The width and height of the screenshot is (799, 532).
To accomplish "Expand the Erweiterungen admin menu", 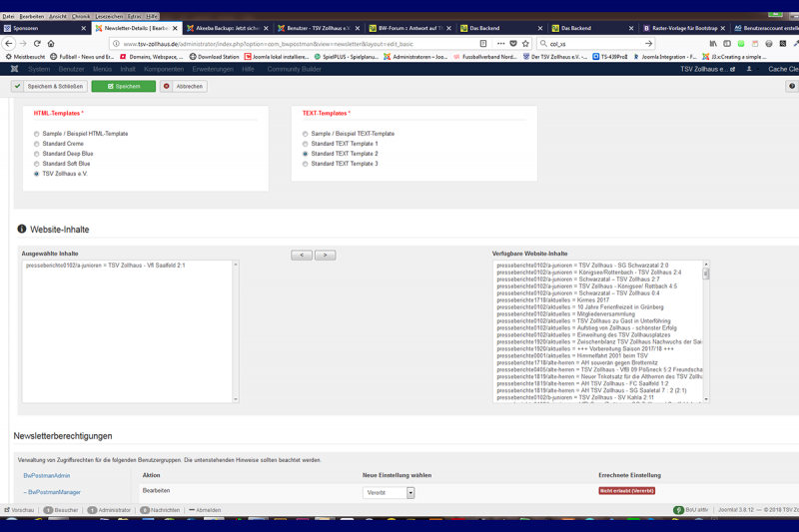I will [213, 69].
